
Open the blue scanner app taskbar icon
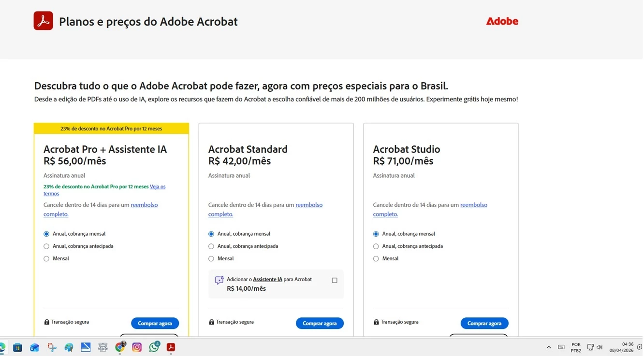(x=86, y=347)
